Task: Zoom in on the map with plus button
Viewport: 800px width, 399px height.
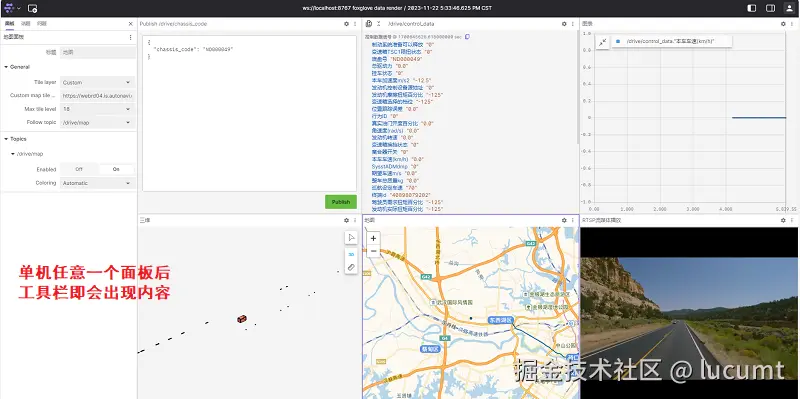Action: click(373, 238)
